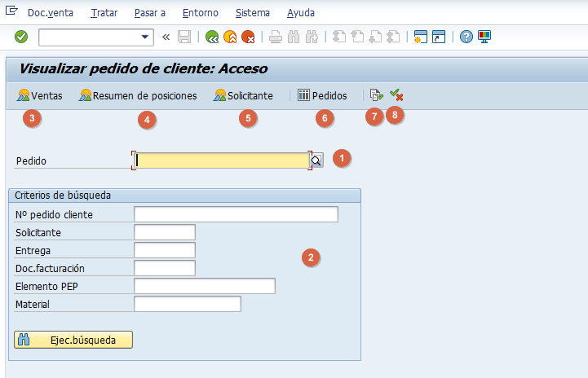Click the Pedidos button
Viewport: 588px width, 378px height.
tap(322, 95)
